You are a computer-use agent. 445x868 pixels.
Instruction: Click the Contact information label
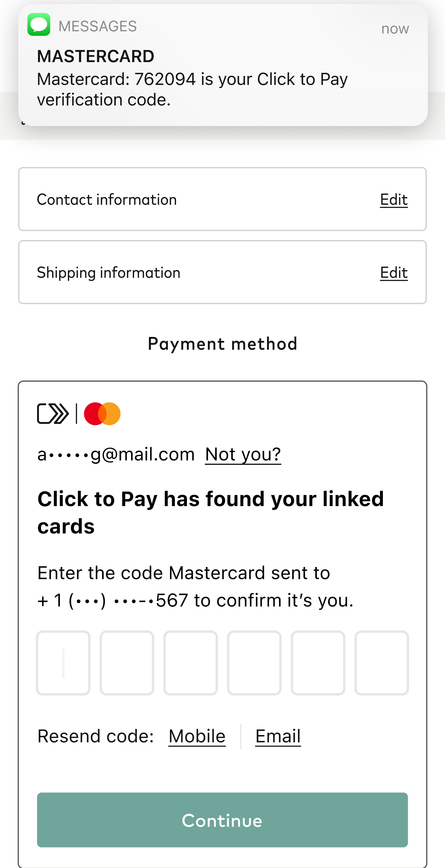coord(107,199)
